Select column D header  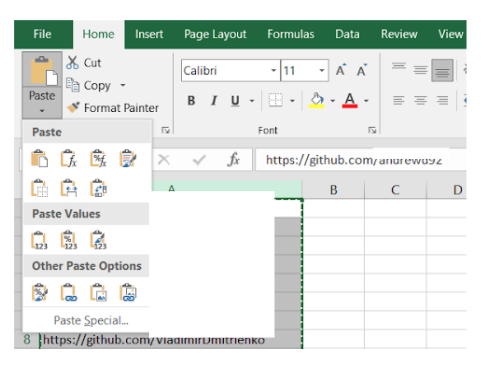(447, 190)
